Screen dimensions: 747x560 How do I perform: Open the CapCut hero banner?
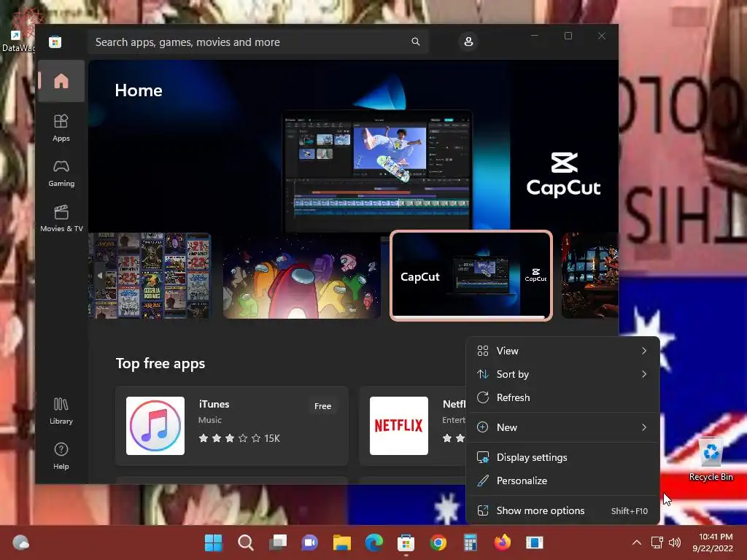pyautogui.click(x=353, y=147)
